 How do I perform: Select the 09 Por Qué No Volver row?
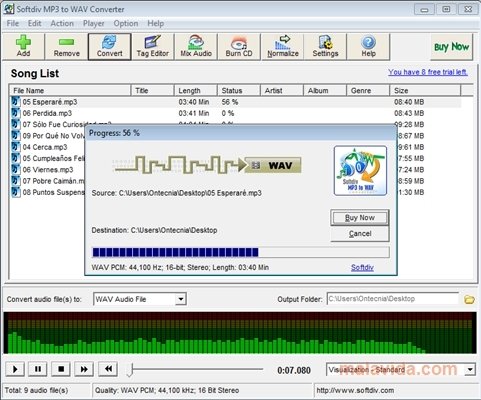tap(53, 136)
